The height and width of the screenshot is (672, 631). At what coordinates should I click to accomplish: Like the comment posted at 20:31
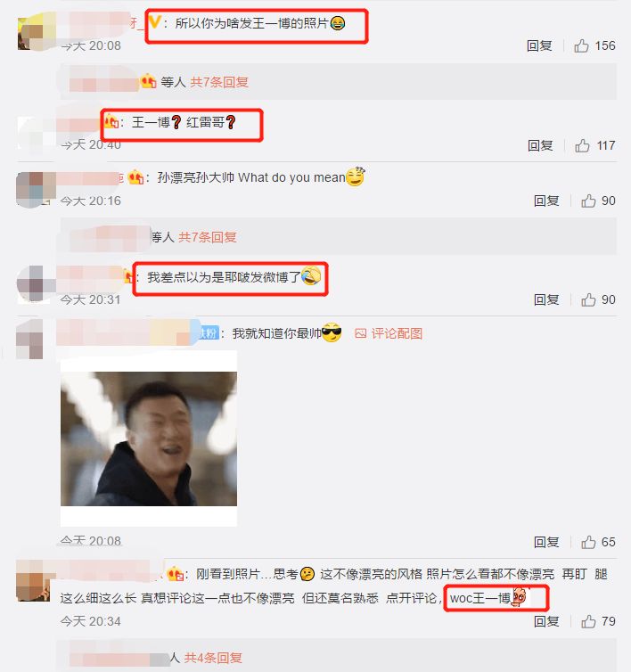click(x=588, y=299)
